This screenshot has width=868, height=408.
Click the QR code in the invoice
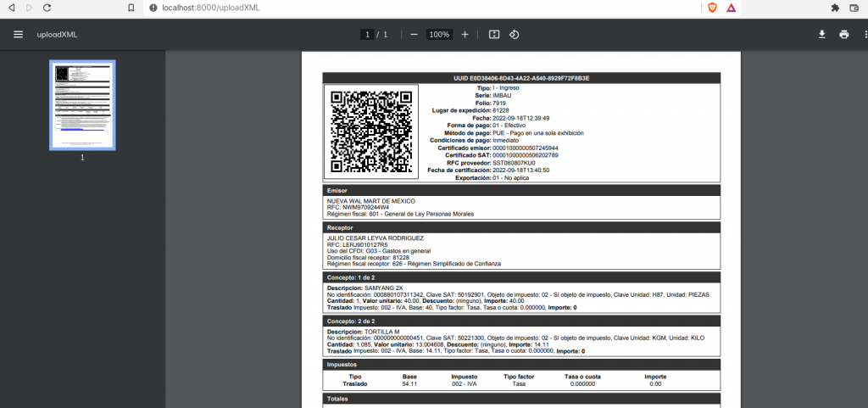[x=371, y=131]
